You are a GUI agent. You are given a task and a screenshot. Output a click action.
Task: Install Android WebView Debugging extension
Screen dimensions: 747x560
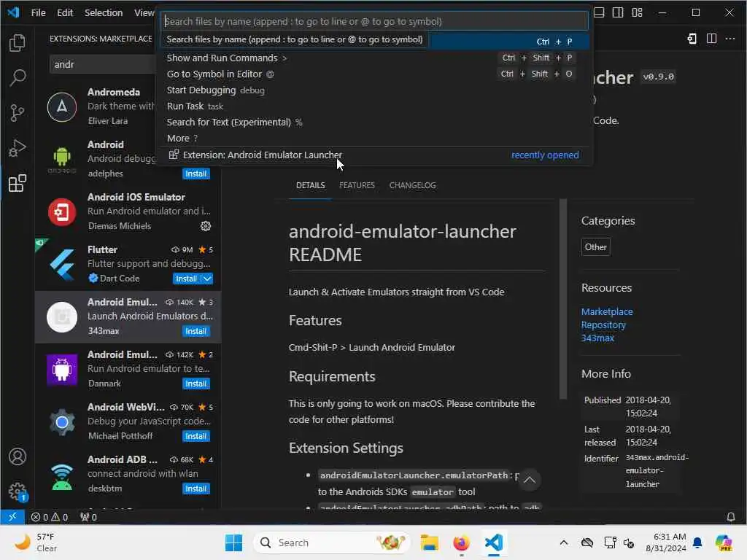pos(196,436)
